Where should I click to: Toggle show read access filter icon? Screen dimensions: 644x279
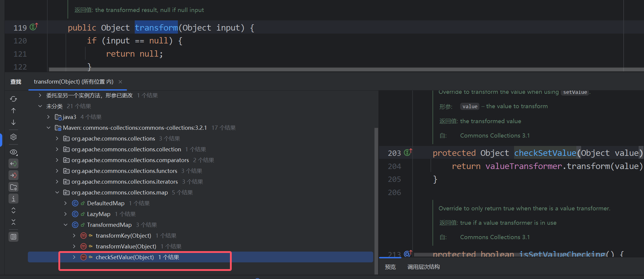(13, 164)
